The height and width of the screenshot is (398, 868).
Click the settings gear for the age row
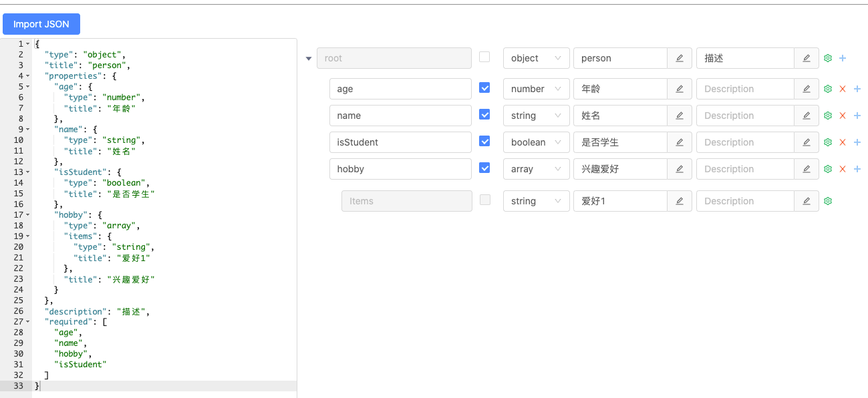(828, 89)
